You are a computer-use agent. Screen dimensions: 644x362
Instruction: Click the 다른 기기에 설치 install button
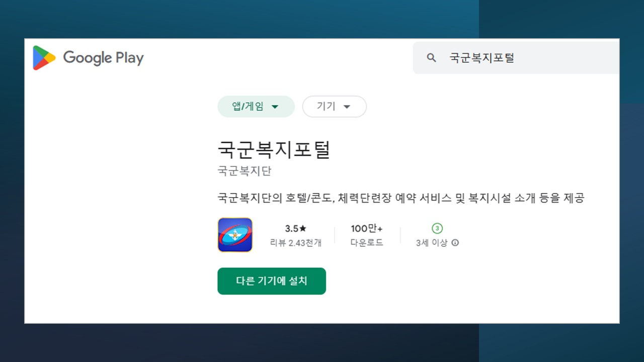click(272, 281)
